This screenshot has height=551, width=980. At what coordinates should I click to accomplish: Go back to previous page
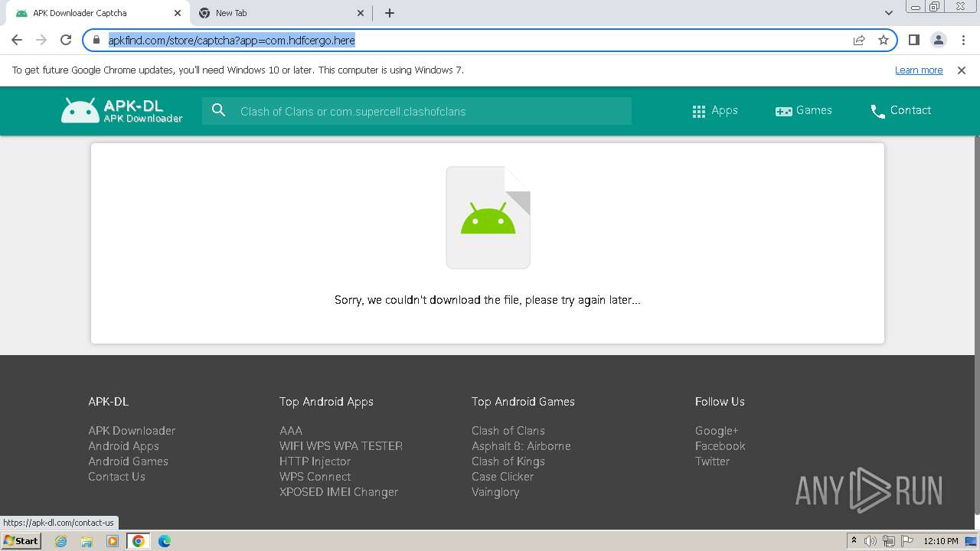[x=17, y=40]
